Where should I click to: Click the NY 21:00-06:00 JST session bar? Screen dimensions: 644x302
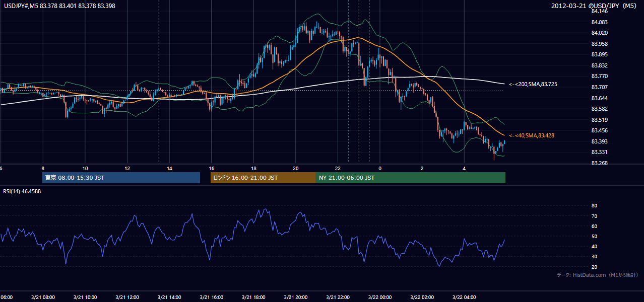[x=411, y=178]
